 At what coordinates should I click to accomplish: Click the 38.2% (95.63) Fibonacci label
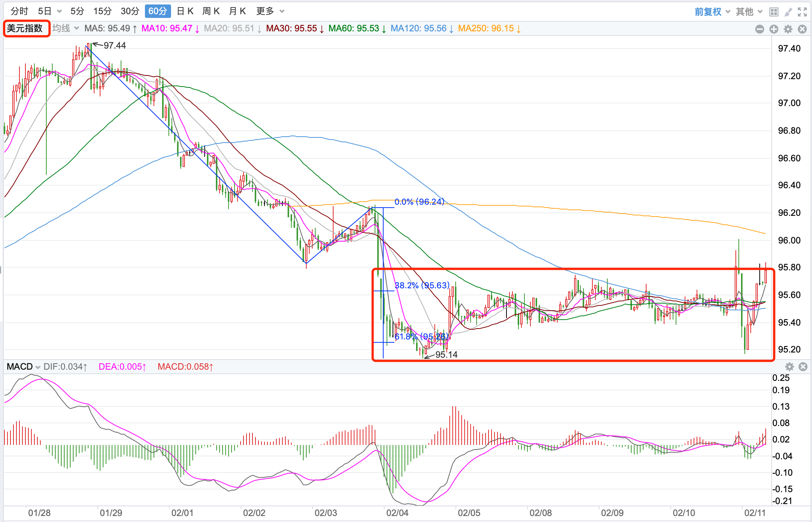422,285
